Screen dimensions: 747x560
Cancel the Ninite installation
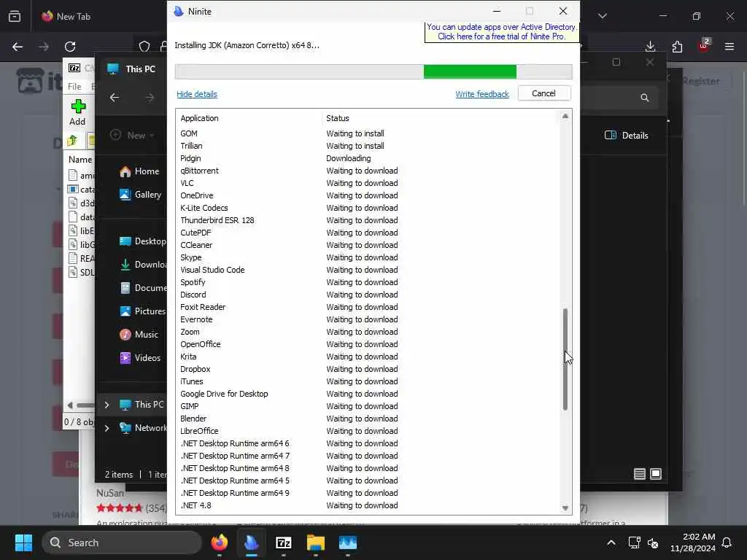coord(543,93)
